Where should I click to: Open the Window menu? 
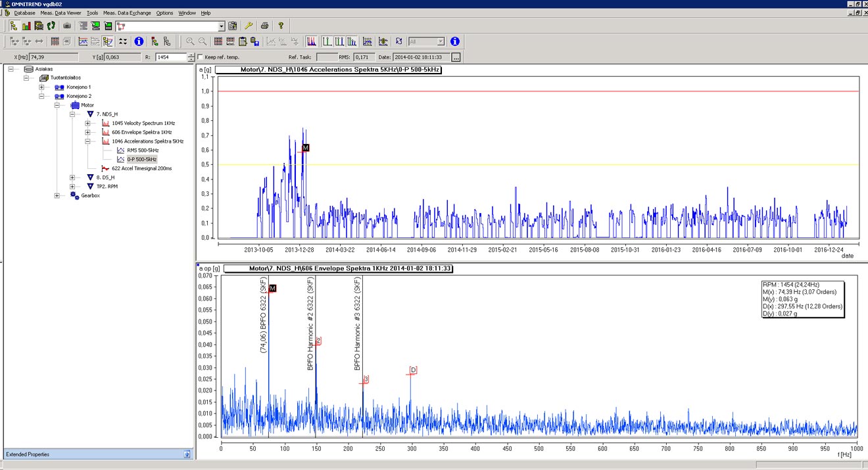point(187,12)
